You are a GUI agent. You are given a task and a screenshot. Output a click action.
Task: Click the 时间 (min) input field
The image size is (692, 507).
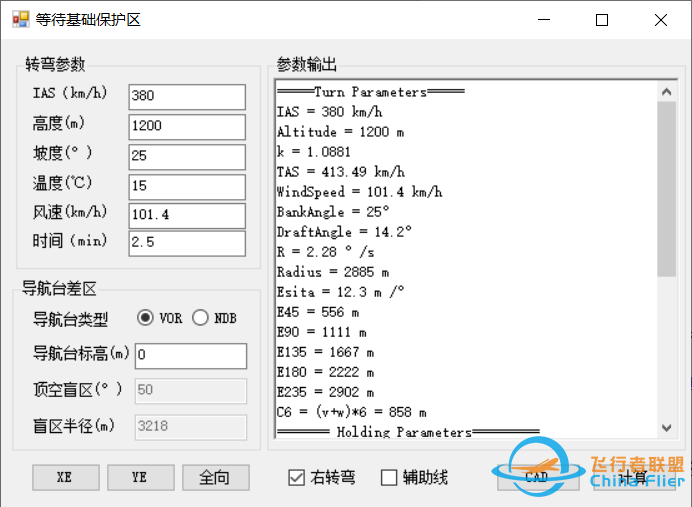pos(187,244)
